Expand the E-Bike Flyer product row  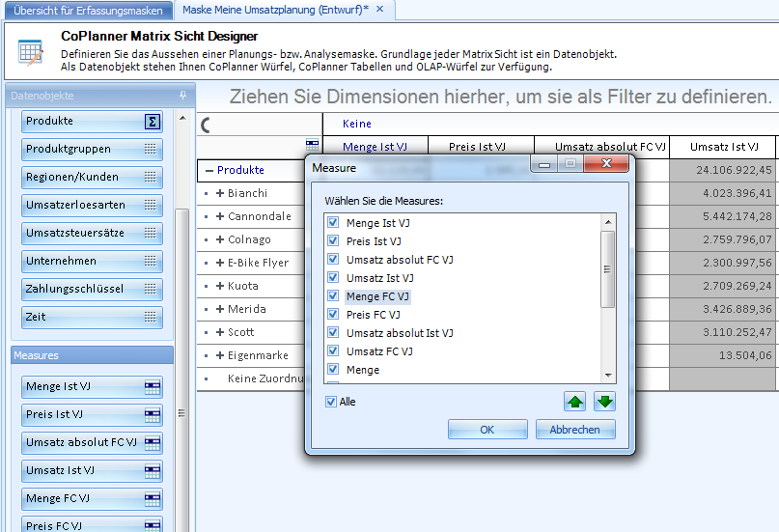pos(220,263)
